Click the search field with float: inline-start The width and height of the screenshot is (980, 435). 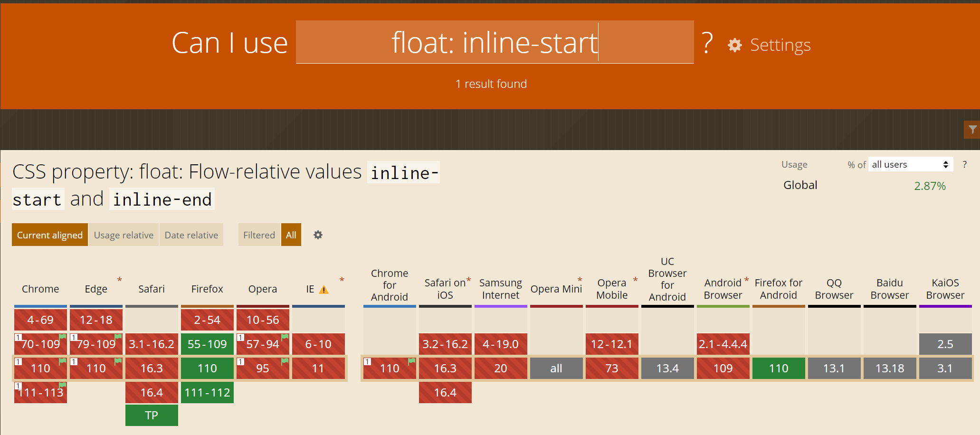495,42
